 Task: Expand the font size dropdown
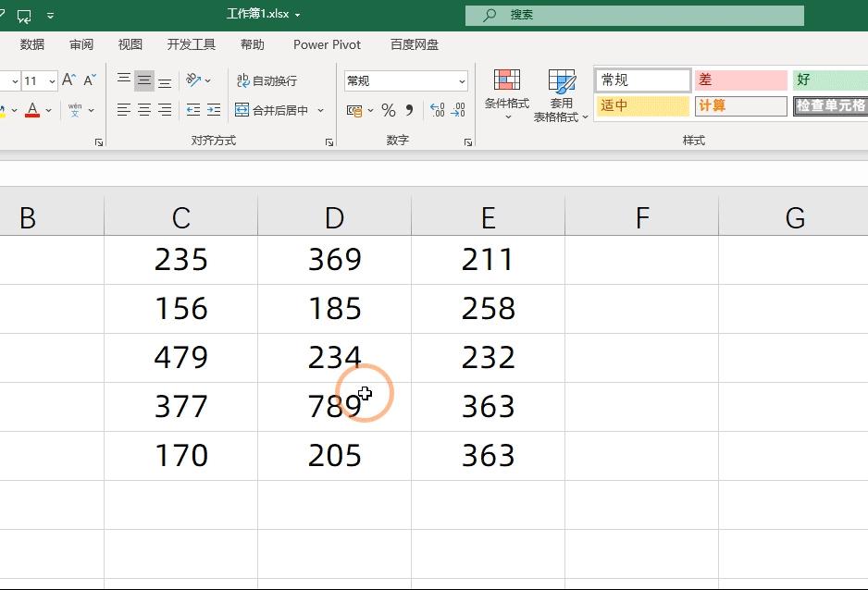click(x=52, y=81)
